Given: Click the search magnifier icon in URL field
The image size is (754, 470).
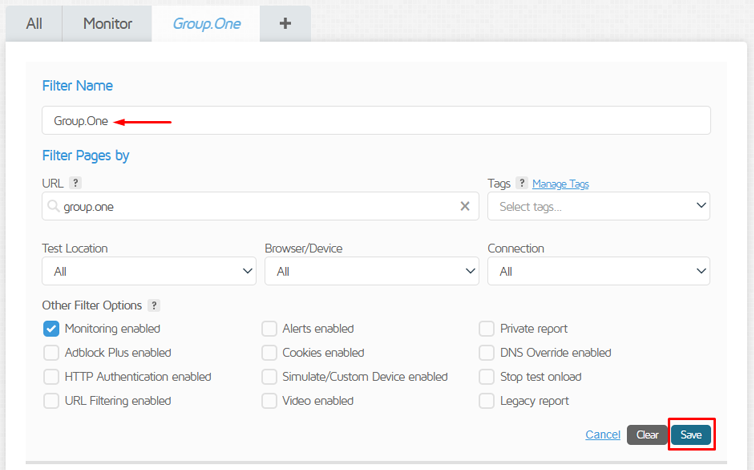Looking at the screenshot, I should tap(54, 206).
